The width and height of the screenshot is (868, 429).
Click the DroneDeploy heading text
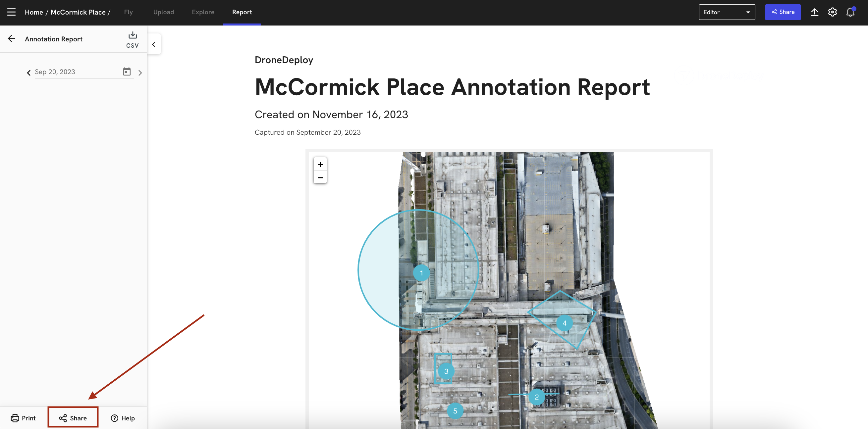coord(284,60)
